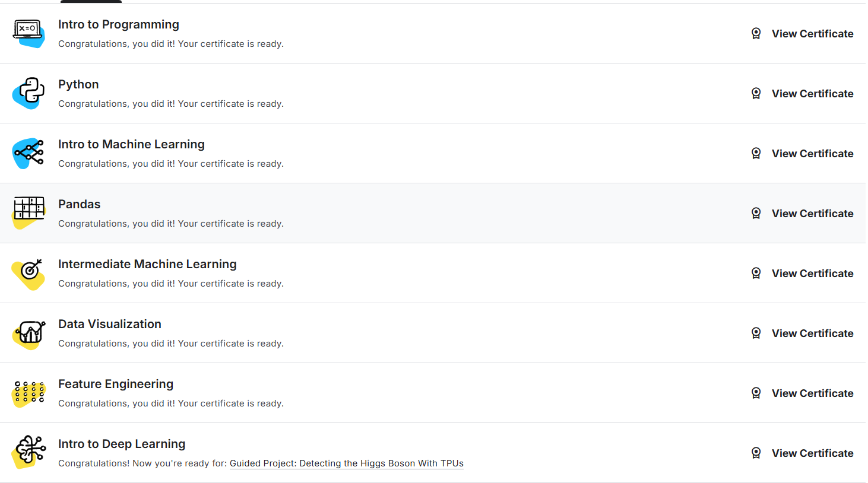
Task: Click the Intro to Programming laptop icon
Action: 28,33
